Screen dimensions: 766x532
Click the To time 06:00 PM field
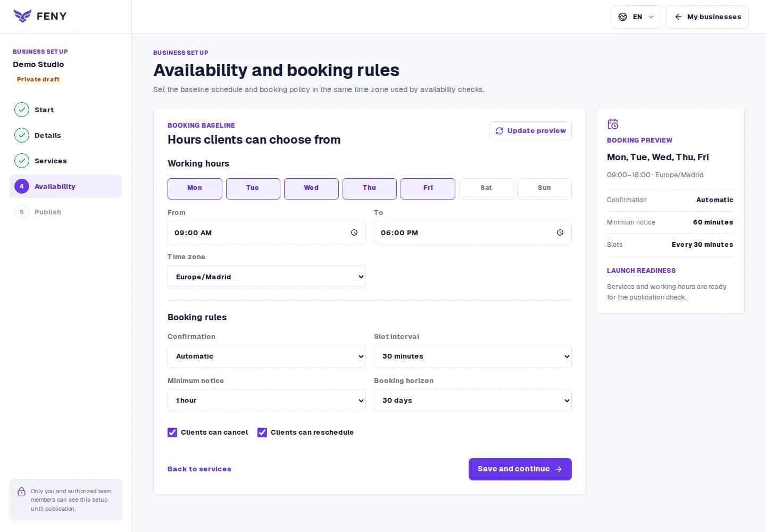point(473,232)
